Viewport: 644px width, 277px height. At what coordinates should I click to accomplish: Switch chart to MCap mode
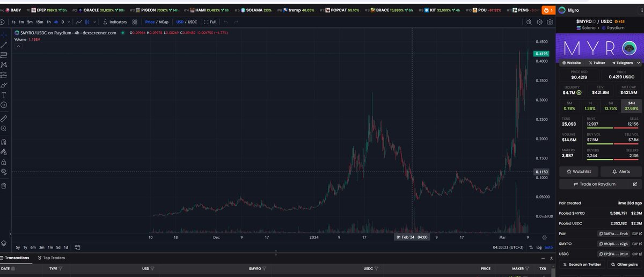coord(163,22)
